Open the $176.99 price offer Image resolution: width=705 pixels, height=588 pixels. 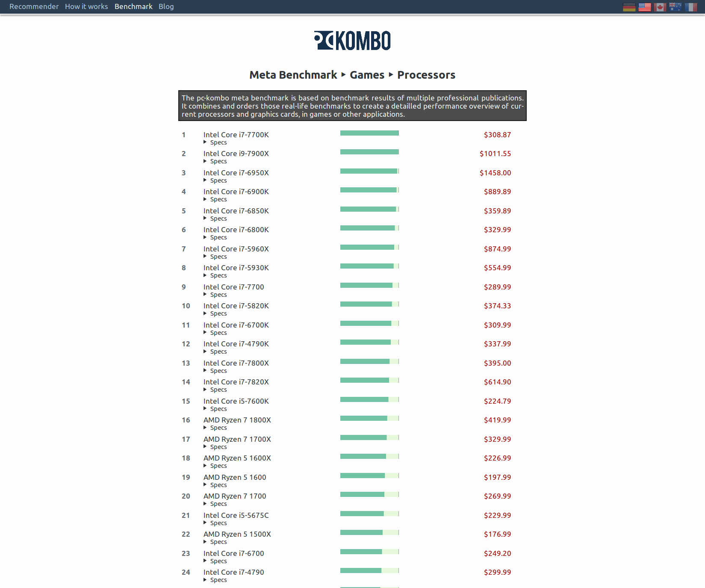point(497,534)
